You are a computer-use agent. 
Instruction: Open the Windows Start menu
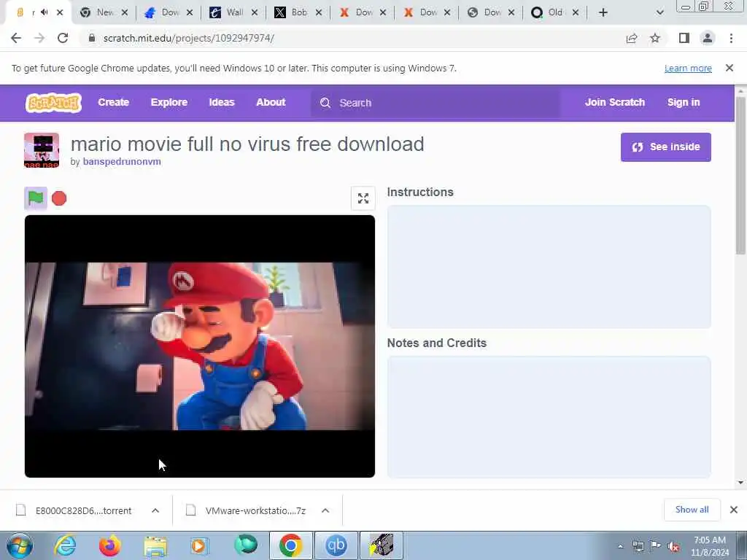[x=19, y=545]
